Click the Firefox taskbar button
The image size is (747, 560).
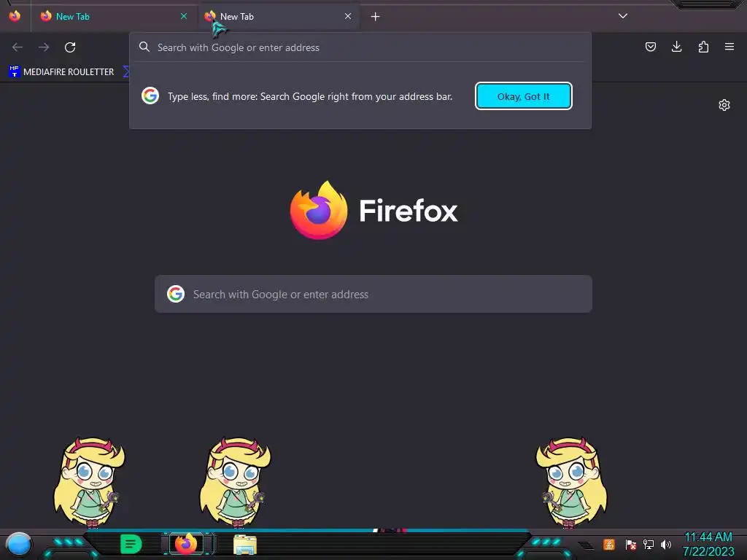(186, 544)
